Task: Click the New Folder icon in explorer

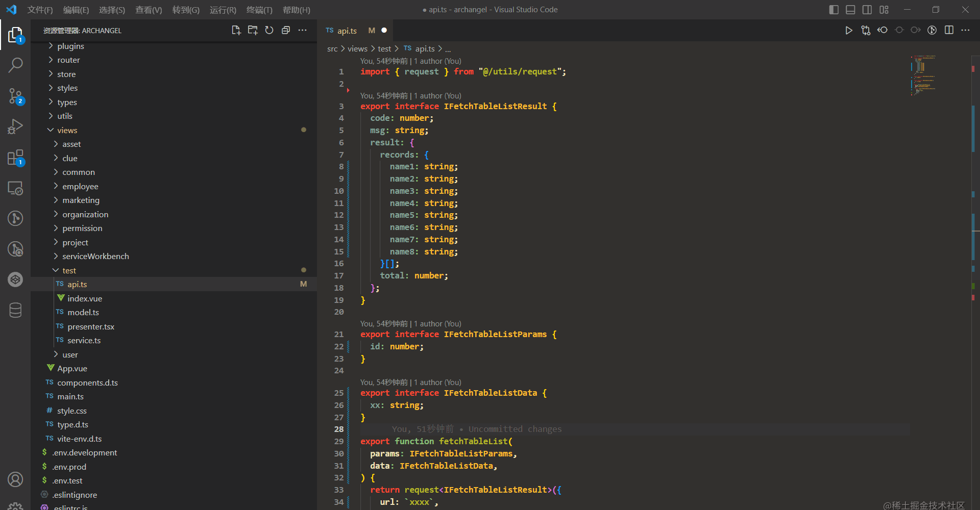Action: [253, 30]
